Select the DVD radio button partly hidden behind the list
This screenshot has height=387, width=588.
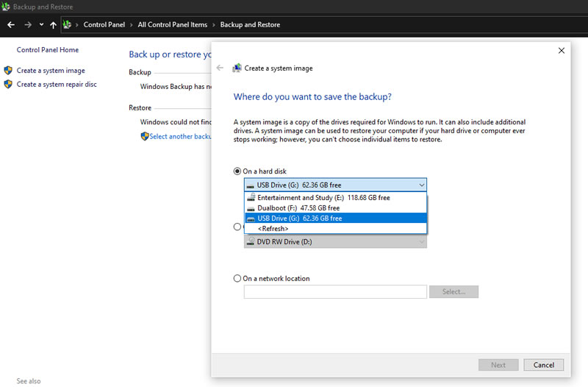[x=237, y=227]
